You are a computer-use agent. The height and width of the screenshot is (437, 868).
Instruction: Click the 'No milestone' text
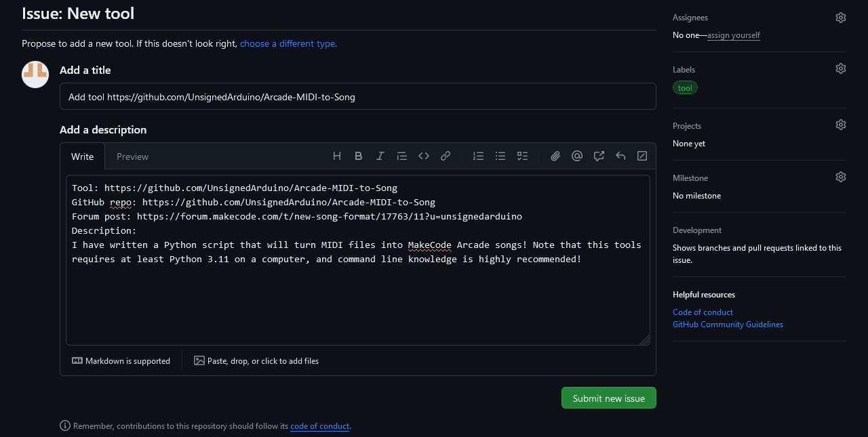[696, 196]
